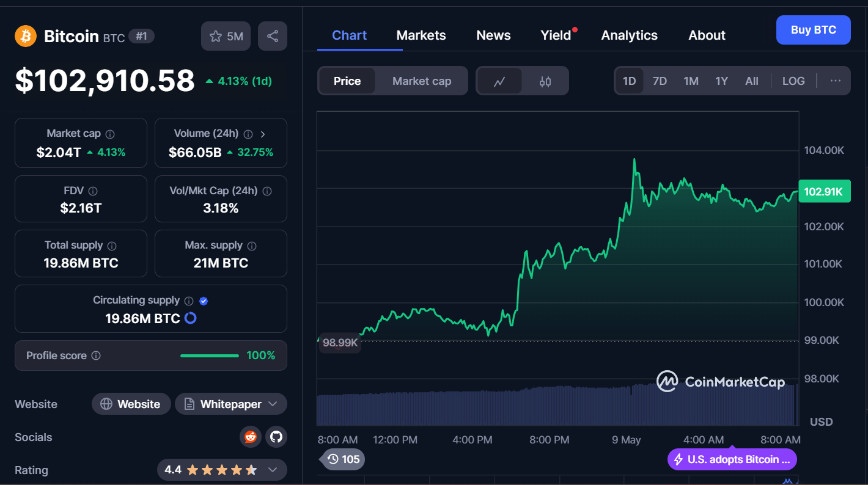The image size is (868, 485).
Task: Open the U.S. adopts Bitcoin event tag
Action: click(732, 459)
